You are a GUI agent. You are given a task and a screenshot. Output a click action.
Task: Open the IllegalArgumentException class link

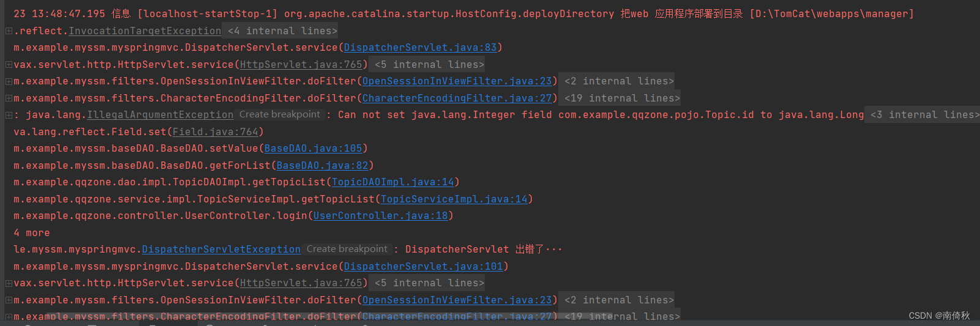(160, 115)
